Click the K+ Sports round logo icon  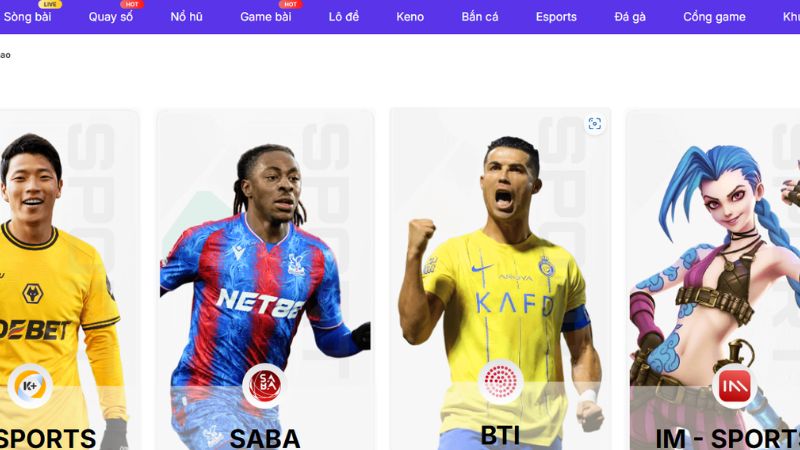30,386
